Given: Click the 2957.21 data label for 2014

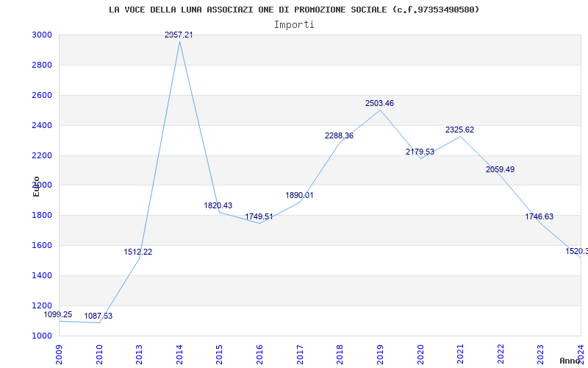Looking at the screenshot, I should pos(179,35).
